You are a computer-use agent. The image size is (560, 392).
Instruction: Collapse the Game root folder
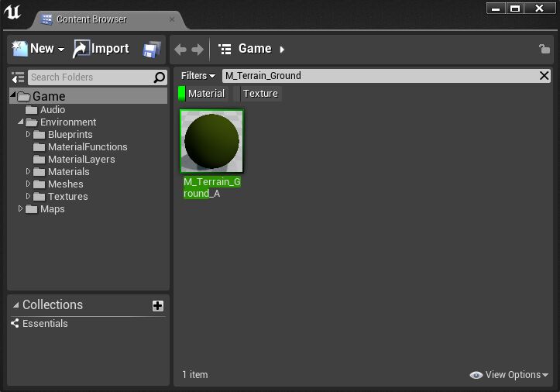click(x=13, y=95)
